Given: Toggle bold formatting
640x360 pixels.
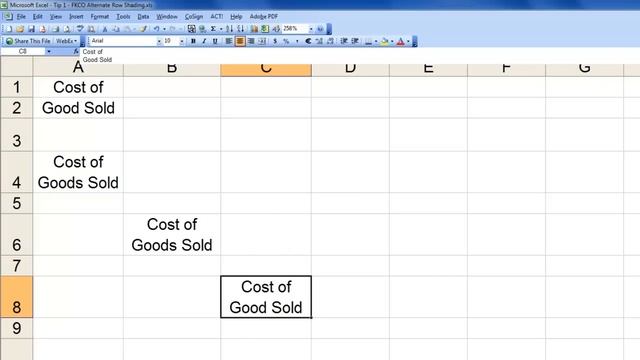Looking at the screenshot, I should coord(193,41).
